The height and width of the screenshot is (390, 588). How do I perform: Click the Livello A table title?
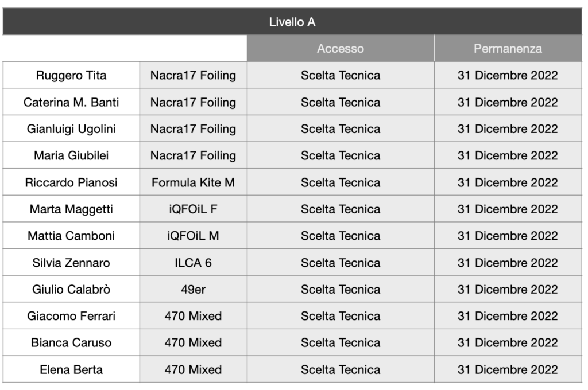point(292,22)
